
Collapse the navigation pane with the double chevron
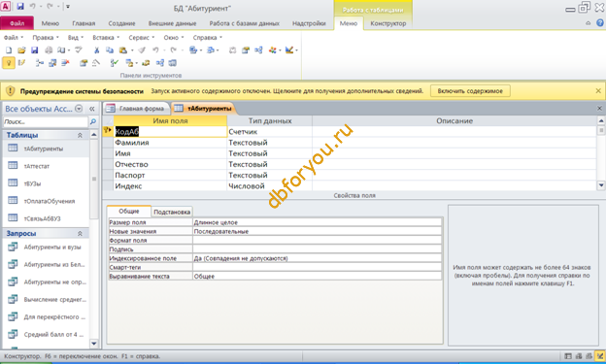coord(92,109)
